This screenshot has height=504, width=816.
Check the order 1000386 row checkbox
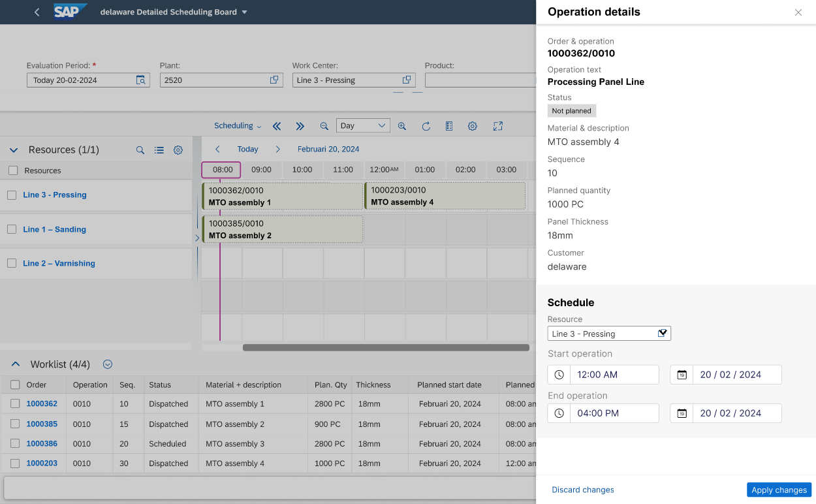pyautogui.click(x=15, y=444)
